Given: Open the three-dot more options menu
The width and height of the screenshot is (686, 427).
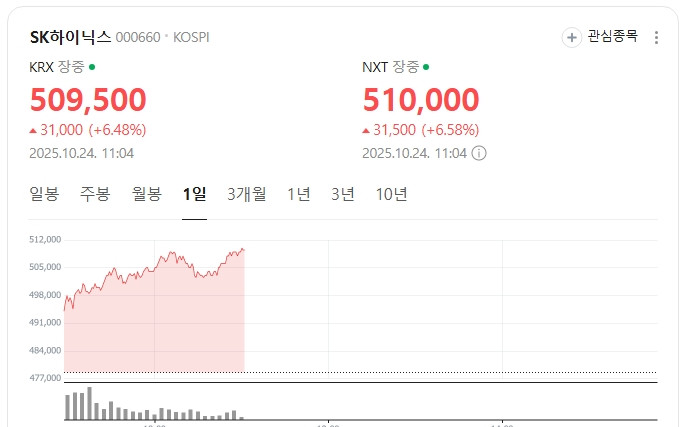Looking at the screenshot, I should [656, 38].
